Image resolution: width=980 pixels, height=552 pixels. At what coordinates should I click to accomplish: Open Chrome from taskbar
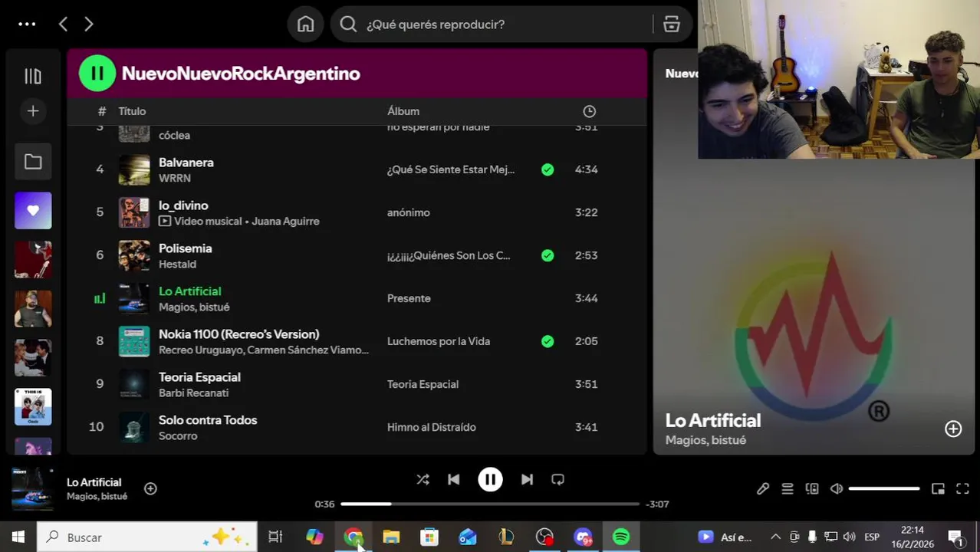tap(353, 537)
